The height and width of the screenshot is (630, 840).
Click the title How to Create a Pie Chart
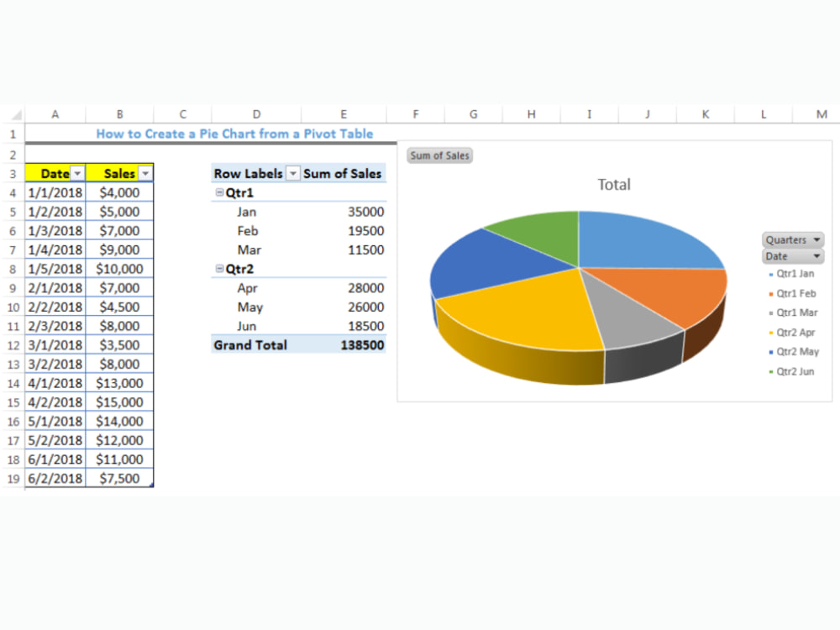point(234,134)
